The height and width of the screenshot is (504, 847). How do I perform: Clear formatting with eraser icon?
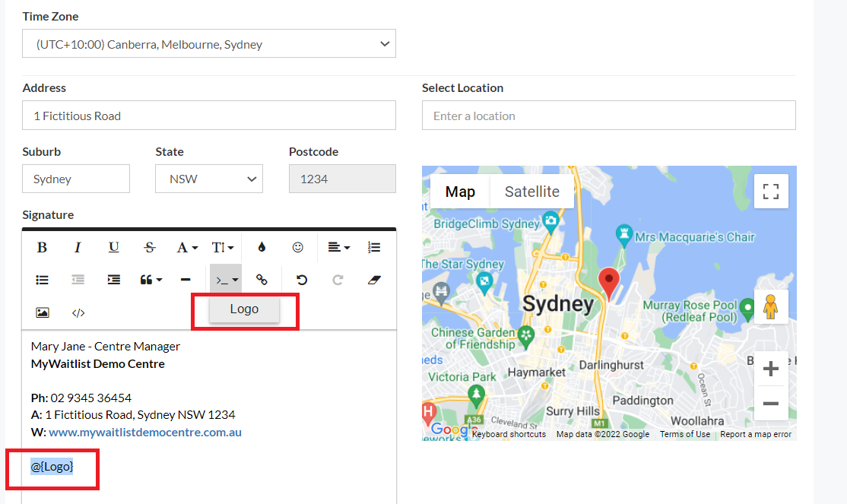pyautogui.click(x=374, y=280)
